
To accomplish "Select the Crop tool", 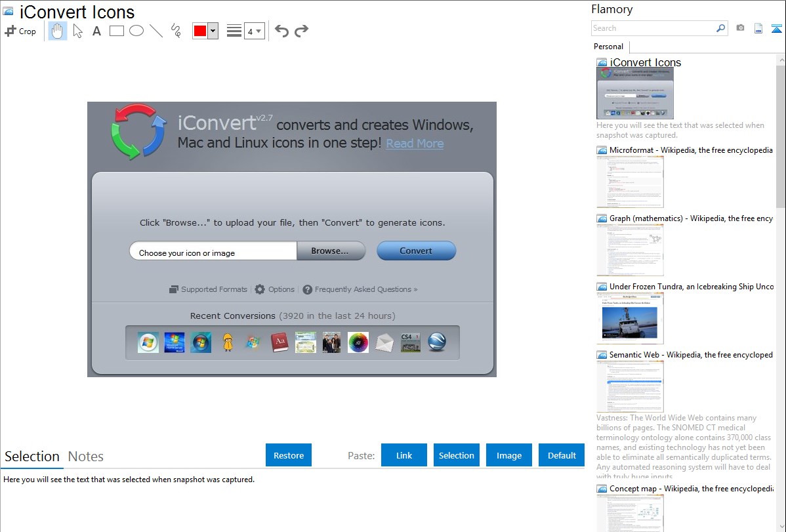I will (20, 31).
